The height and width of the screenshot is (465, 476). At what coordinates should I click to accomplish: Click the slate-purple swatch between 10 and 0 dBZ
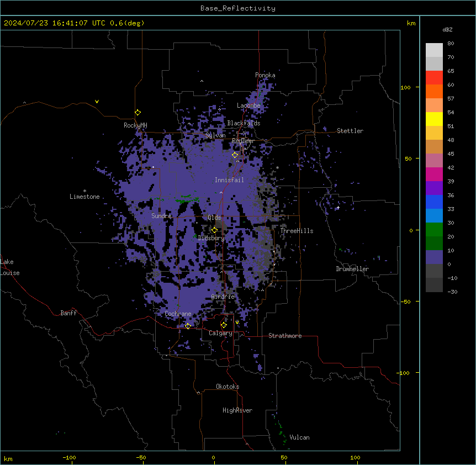[434, 257]
